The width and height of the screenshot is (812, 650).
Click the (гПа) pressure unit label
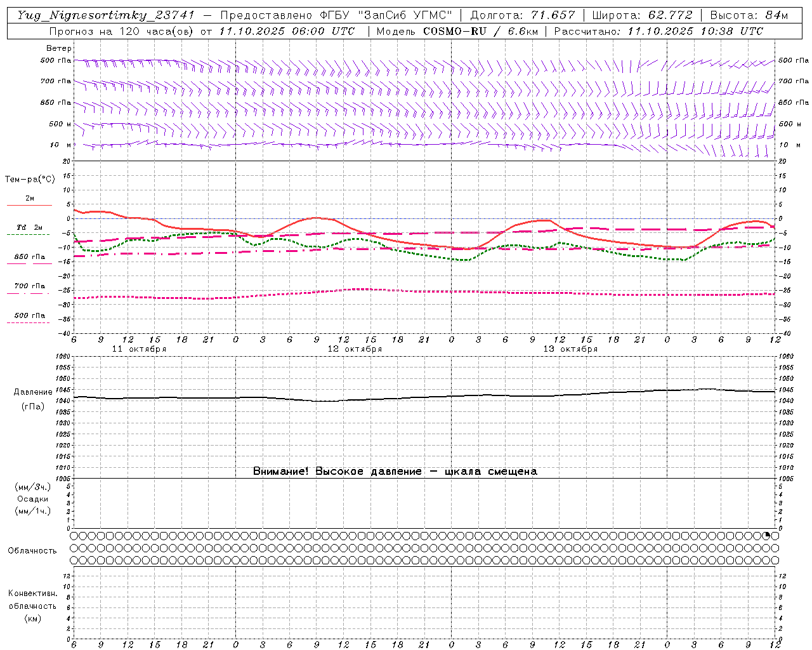(x=33, y=407)
